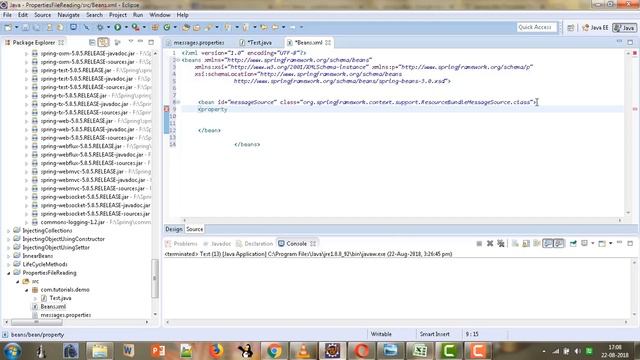Click the green New Java Class icon
This screenshot has height=360, width=640.
pyautogui.click(x=167, y=27)
